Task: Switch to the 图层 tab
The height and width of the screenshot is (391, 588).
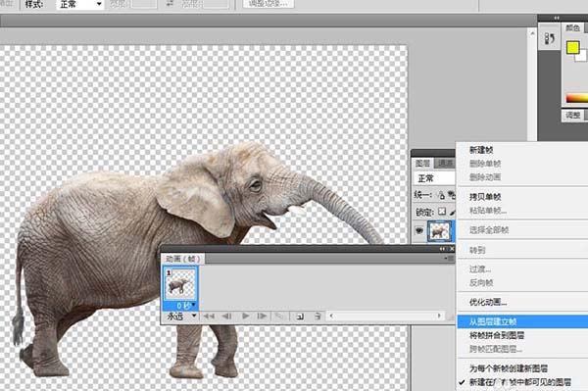Action: click(423, 164)
